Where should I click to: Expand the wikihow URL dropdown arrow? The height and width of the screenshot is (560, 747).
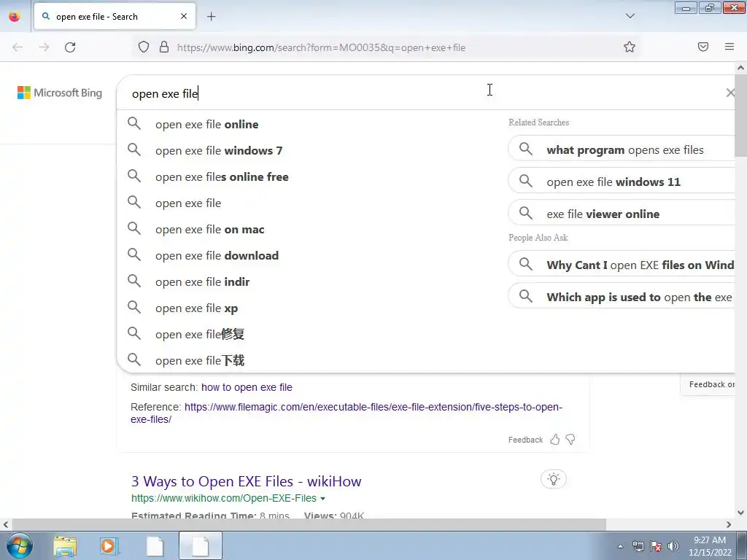tap(323, 499)
